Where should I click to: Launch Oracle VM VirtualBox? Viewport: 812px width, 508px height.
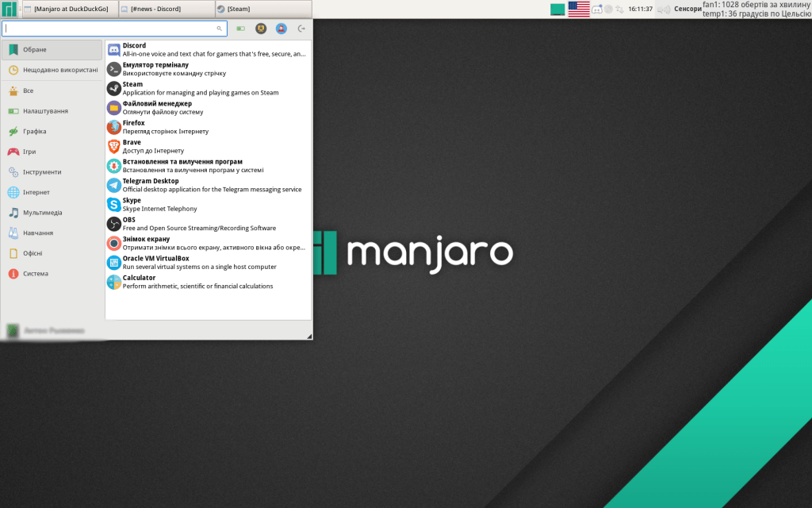tap(208, 262)
